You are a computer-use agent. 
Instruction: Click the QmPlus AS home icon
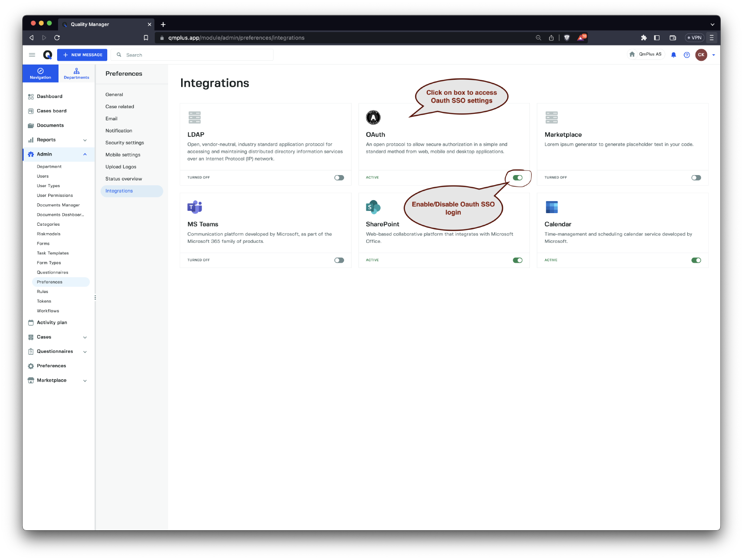[632, 54]
